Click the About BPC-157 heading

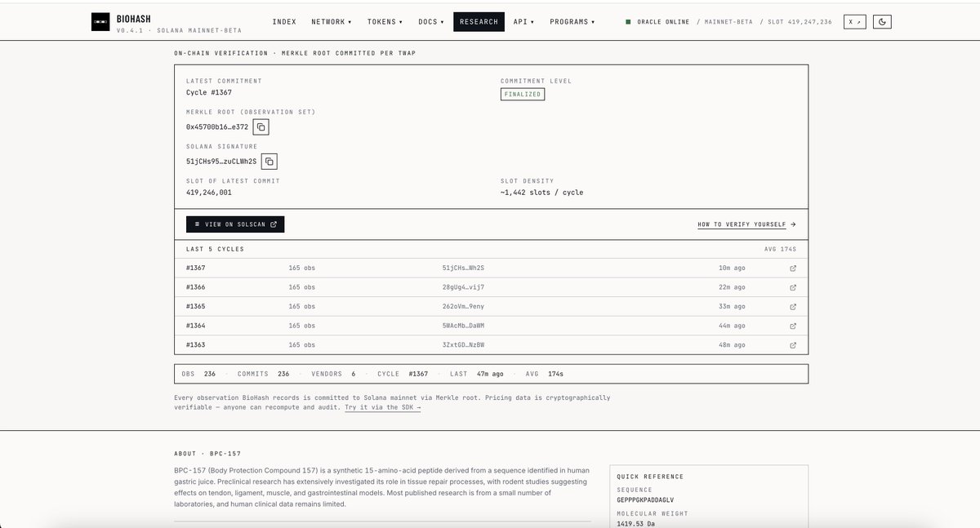[207, 454]
